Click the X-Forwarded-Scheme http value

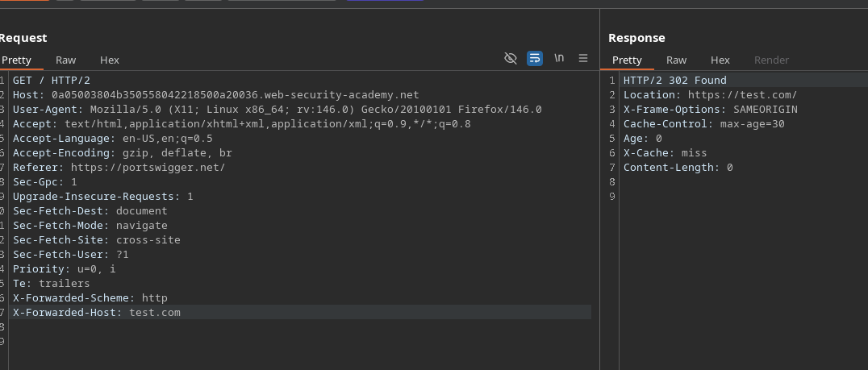click(154, 297)
